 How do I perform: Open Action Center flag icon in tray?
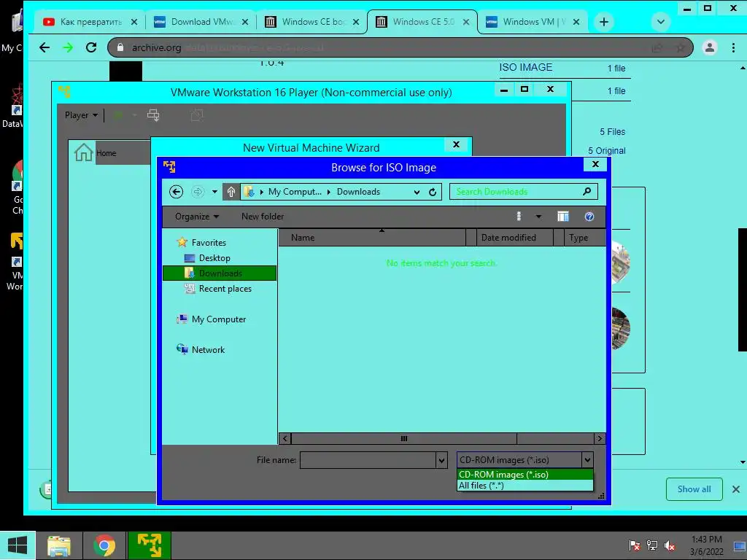(x=634, y=545)
